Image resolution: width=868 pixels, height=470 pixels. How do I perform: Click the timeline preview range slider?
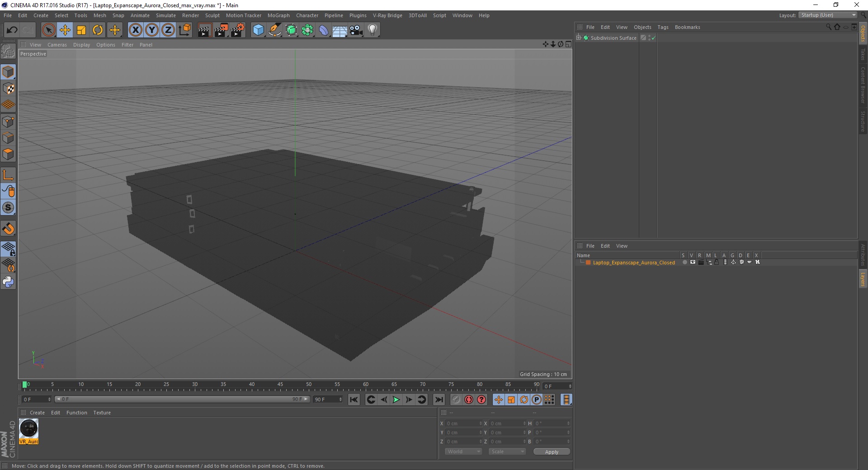pos(182,399)
